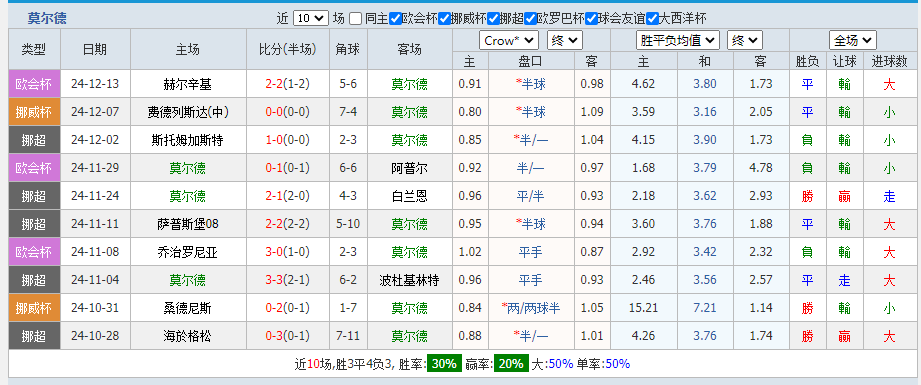
Task: Uncheck the 球会友谊 filter checkbox
Action: (591, 19)
